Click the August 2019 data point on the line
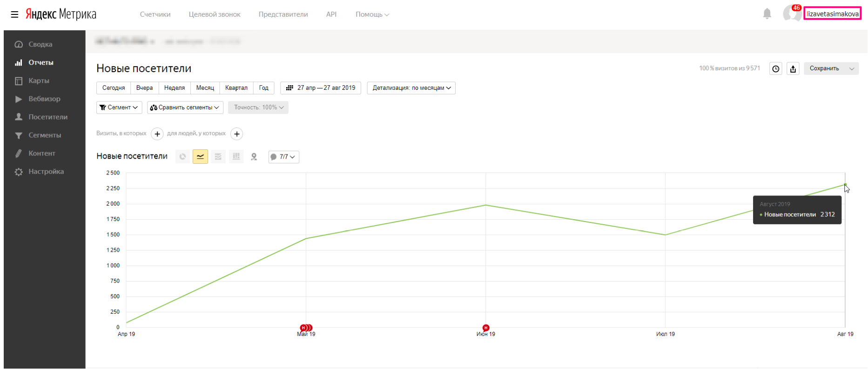 [x=845, y=185]
